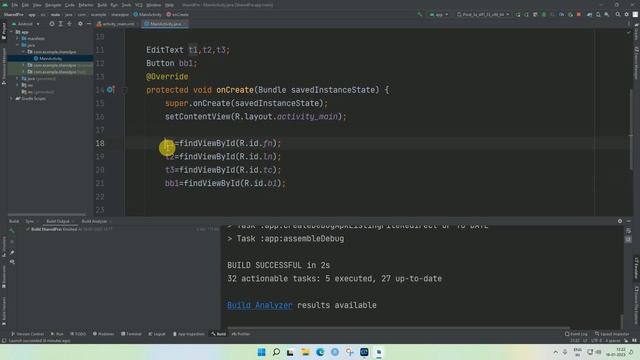Open the Refactor menu

86,5
